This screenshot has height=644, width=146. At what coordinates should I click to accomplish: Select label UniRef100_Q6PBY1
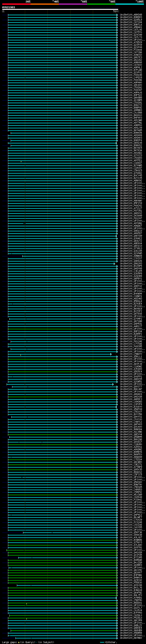[x=131, y=278]
